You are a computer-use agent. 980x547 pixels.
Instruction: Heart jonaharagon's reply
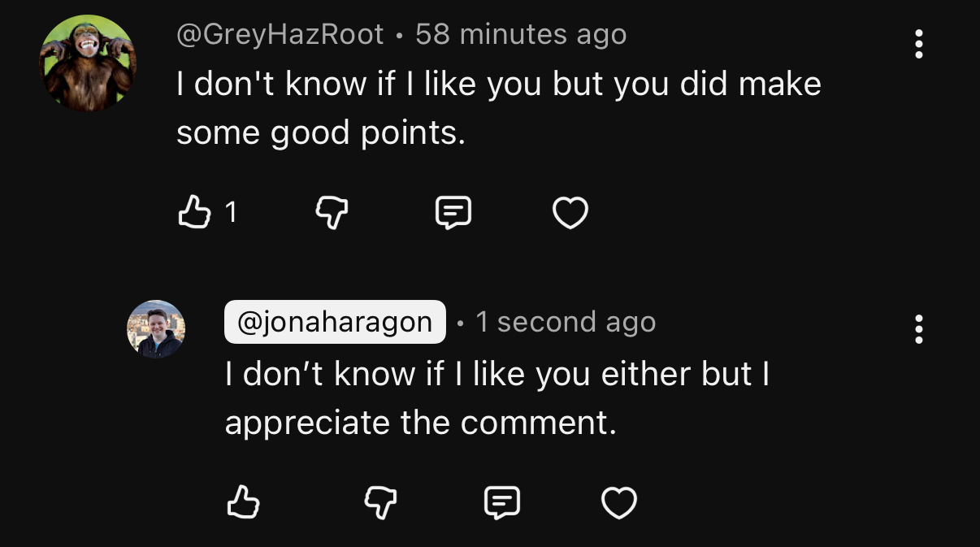click(618, 503)
